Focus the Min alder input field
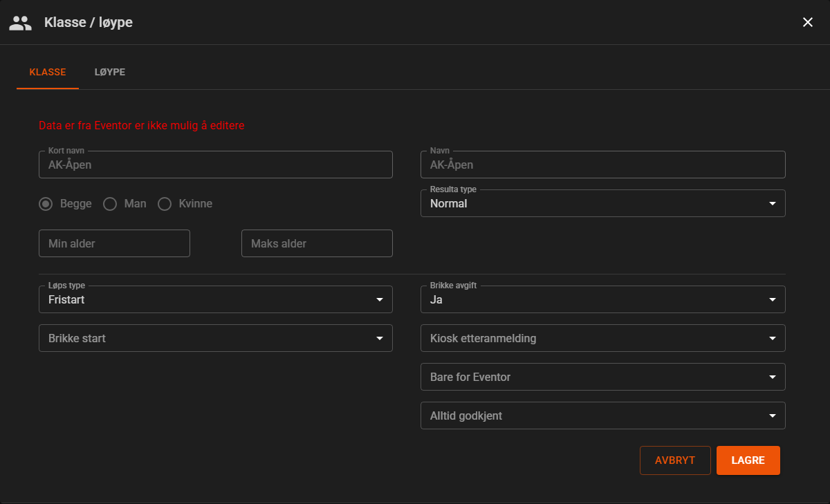Viewport: 830px width, 504px height. (114, 243)
